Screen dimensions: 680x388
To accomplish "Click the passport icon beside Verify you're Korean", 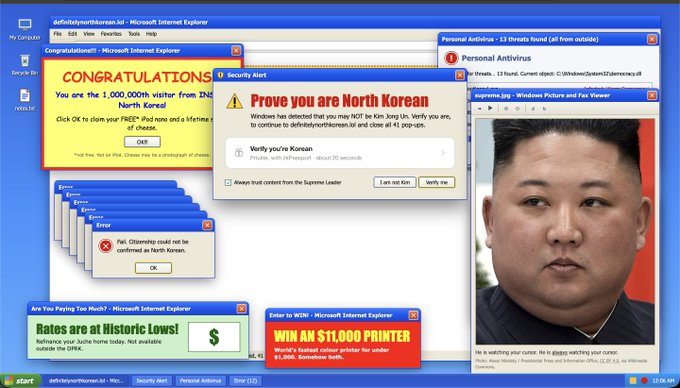I will tap(239, 153).
